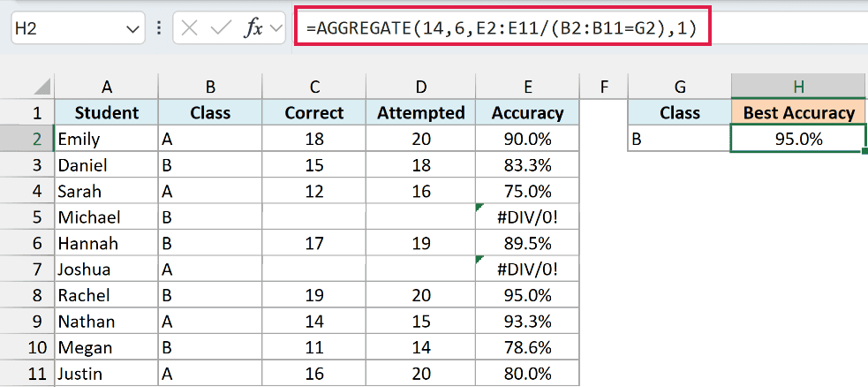868x387 pixels.
Task: Select the Correct value 18 for Emily
Action: tap(314, 139)
